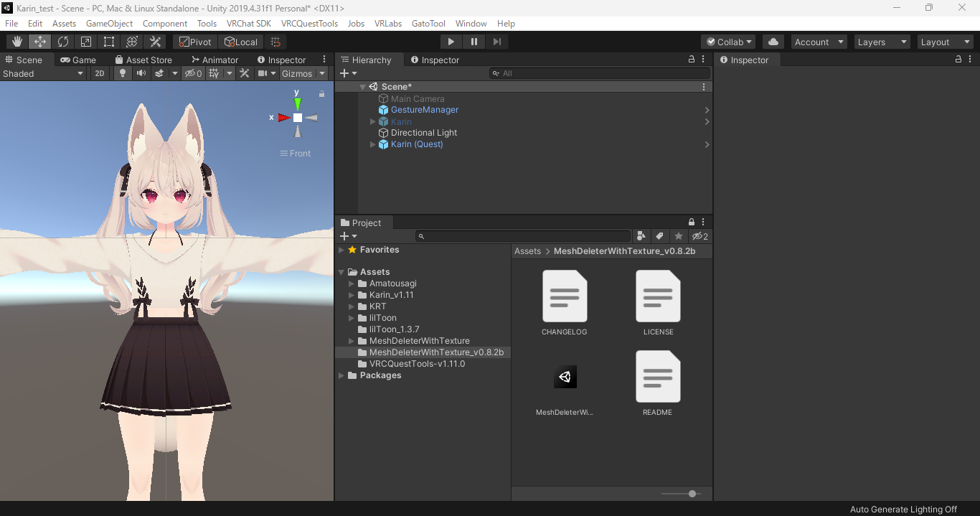The height and width of the screenshot is (516, 980).
Task: Click the red X axis on scene gizmo
Action: [x=284, y=118]
